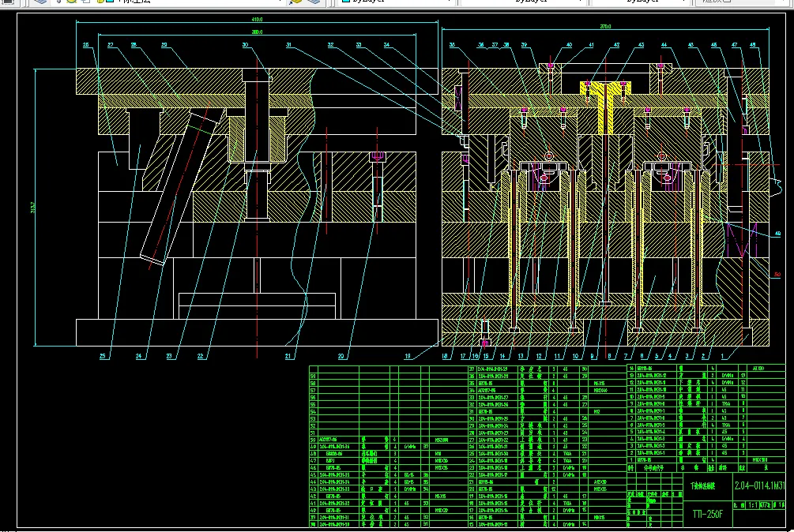
Task: Select bottom callout number 25
Action: click(x=102, y=356)
